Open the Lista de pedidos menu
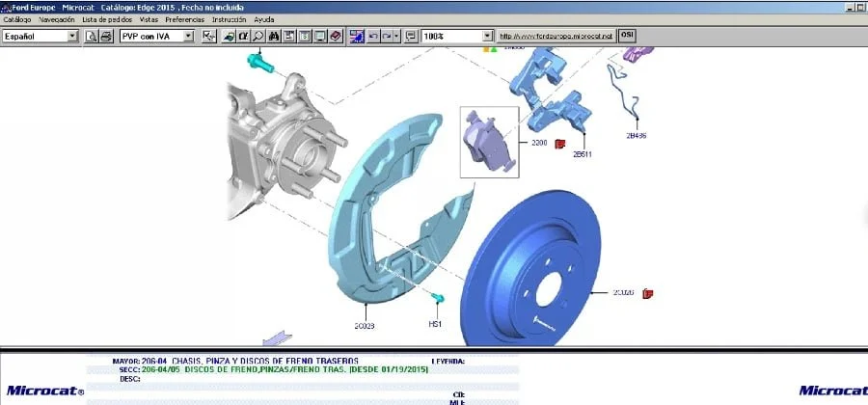Image resolution: width=868 pixels, height=405 pixels. point(107,19)
